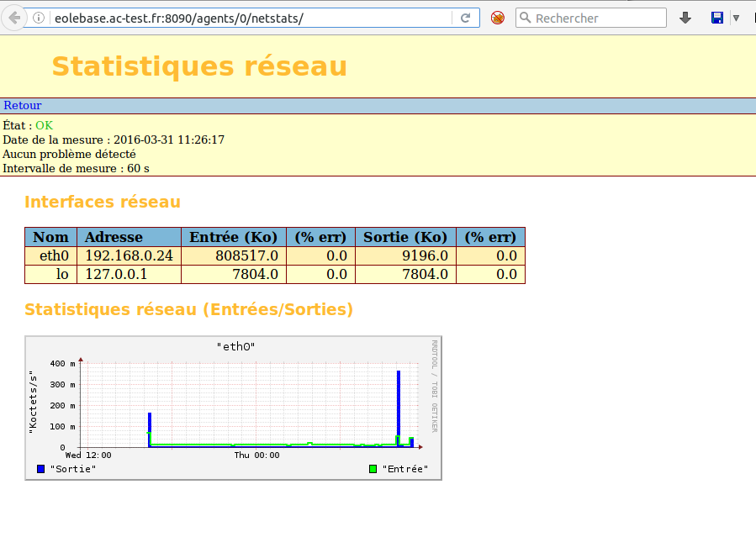Image resolution: width=756 pixels, height=537 pixels.
Task: Expand the dropdown arrow beside the save icon
Action: point(736,18)
